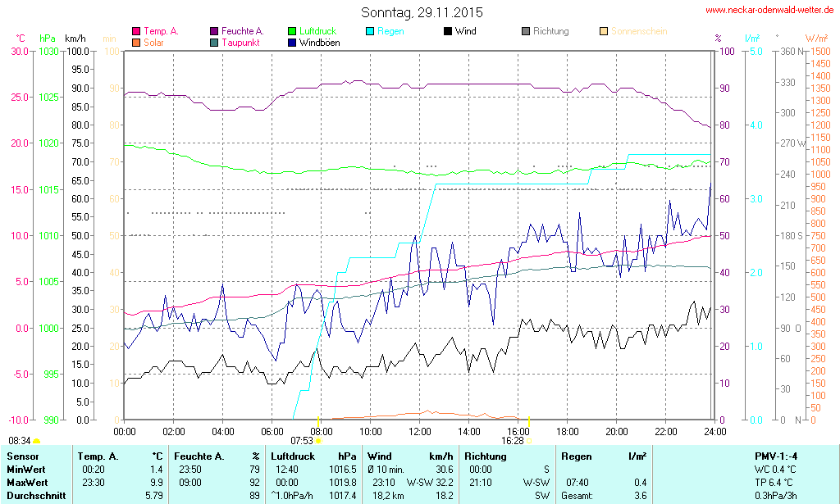Viewport: 840px width, 504px height.
Task: Open the www.neckar-odenwald-wetter.de link
Action: 771,11
